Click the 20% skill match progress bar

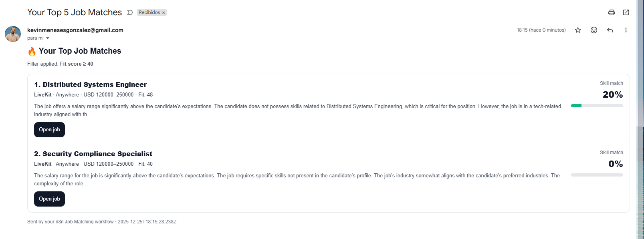(597, 106)
